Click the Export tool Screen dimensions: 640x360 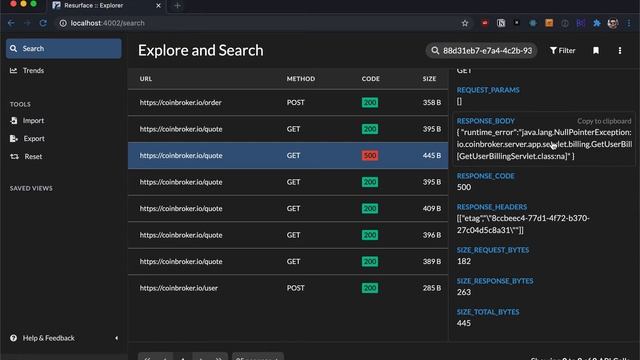pos(27,139)
